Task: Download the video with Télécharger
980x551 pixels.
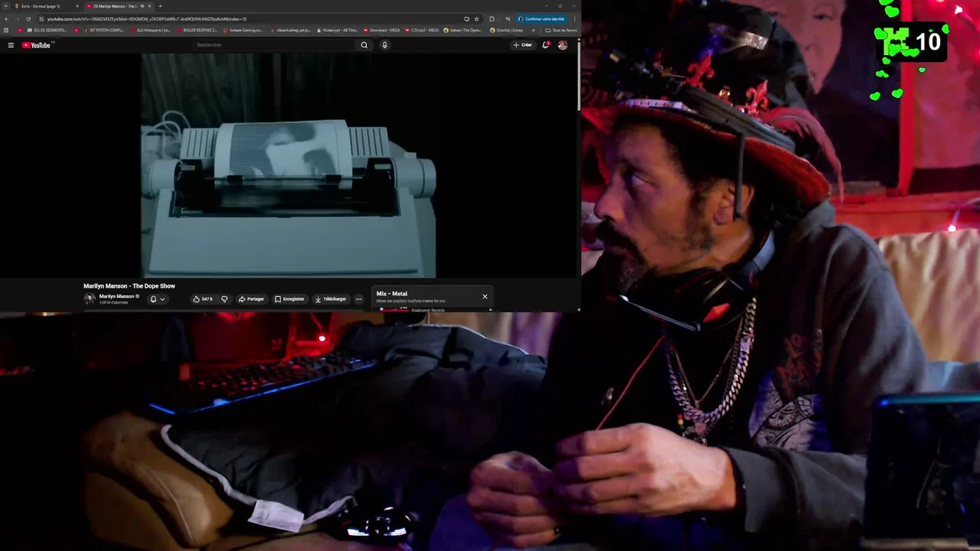Action: point(330,299)
